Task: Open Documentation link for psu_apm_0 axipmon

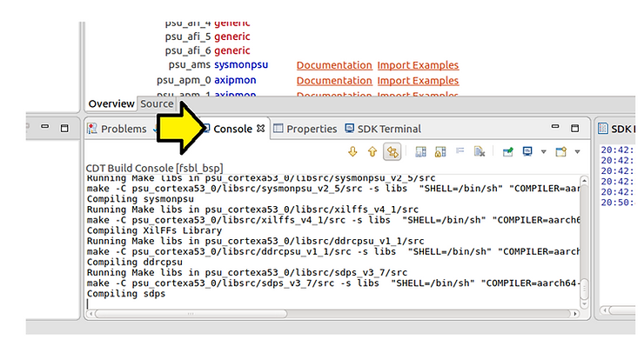Action: tap(334, 81)
